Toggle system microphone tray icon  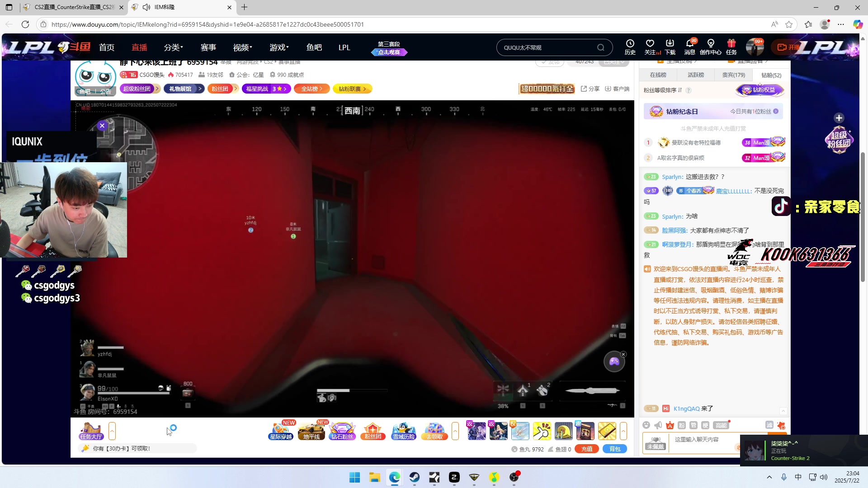coord(784,477)
